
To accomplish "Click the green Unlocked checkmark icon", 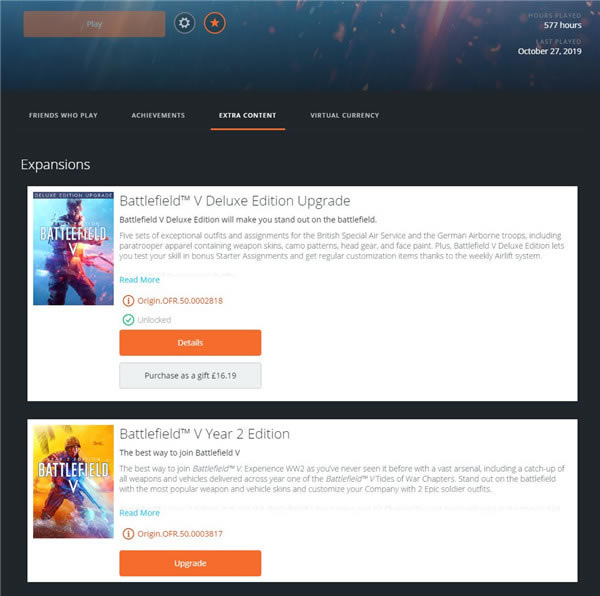I will tap(128, 320).
